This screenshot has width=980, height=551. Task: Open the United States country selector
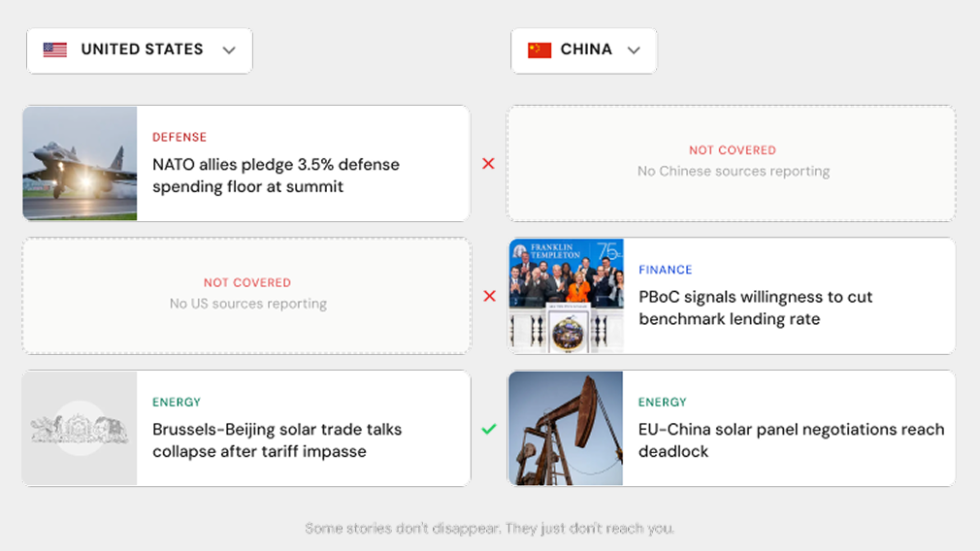140,50
